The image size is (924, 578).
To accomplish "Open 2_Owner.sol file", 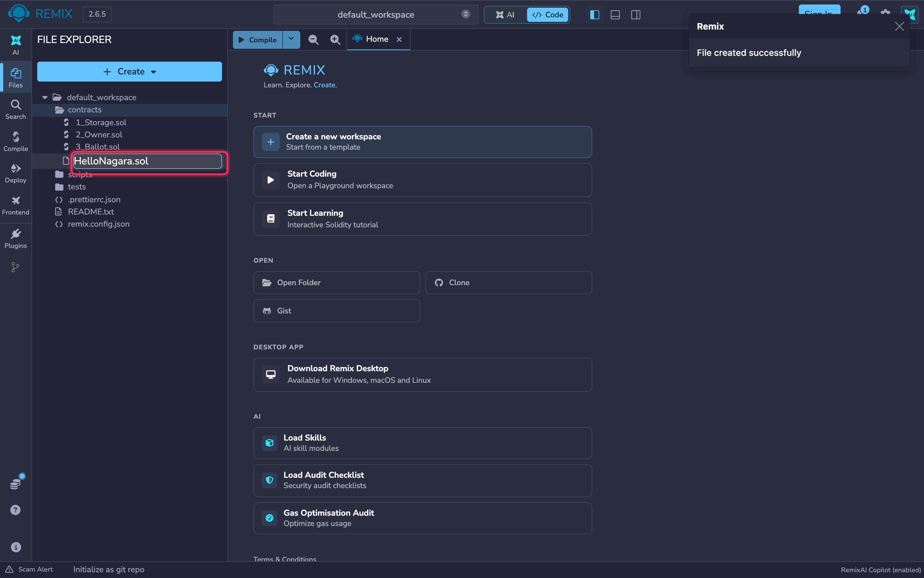I will click(x=99, y=135).
